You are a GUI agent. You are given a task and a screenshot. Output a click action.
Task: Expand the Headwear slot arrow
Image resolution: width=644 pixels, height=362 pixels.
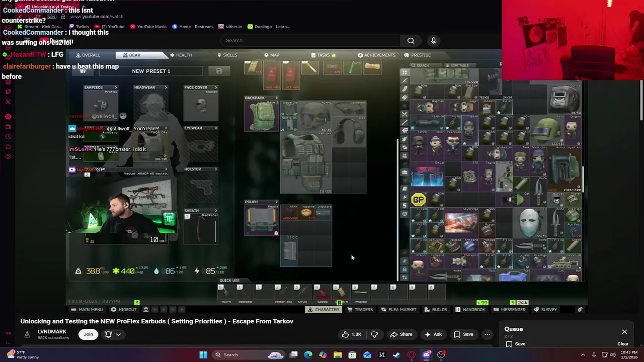click(x=166, y=87)
